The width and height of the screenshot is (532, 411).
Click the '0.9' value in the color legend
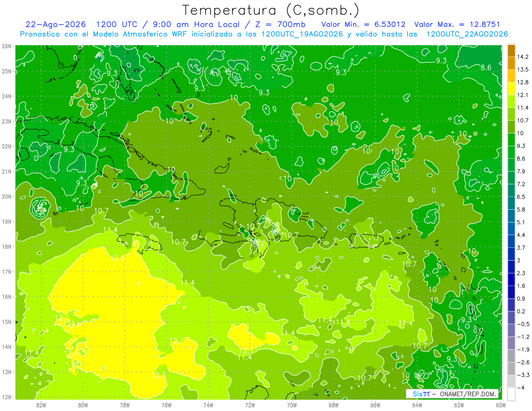[521, 299]
